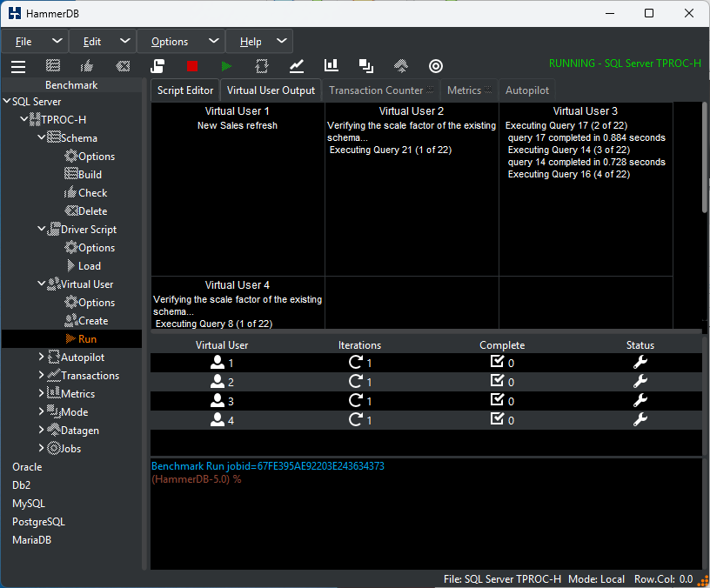Click the hamburger menu icon in toolbar
The image size is (710, 588).
pos(18,66)
